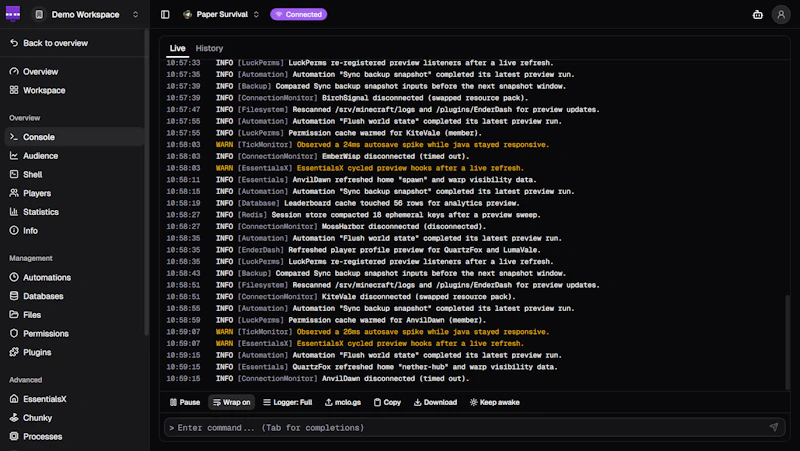The width and height of the screenshot is (800, 451).
Task: Expand the Paper Survival server selector
Action: (221, 14)
